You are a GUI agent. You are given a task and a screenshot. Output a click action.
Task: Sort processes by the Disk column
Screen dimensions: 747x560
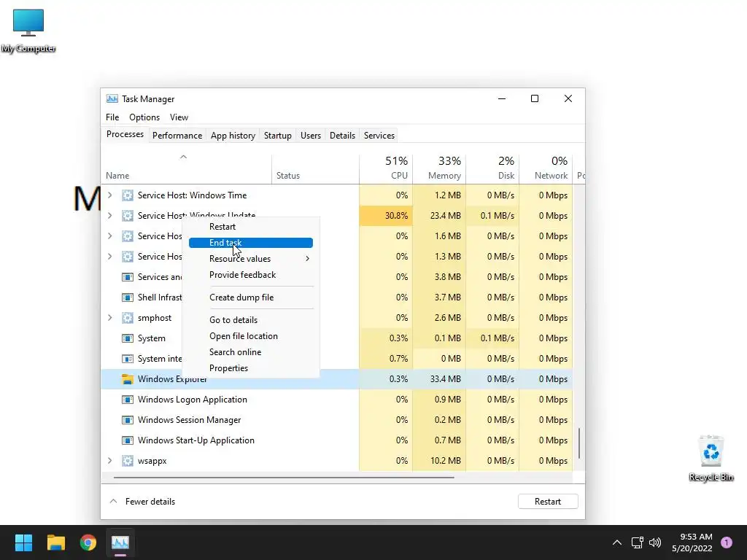pyautogui.click(x=492, y=168)
